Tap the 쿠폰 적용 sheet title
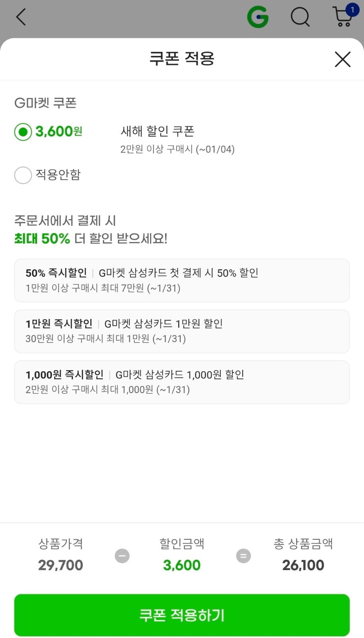Image resolution: width=364 pixels, height=638 pixels. tap(182, 59)
